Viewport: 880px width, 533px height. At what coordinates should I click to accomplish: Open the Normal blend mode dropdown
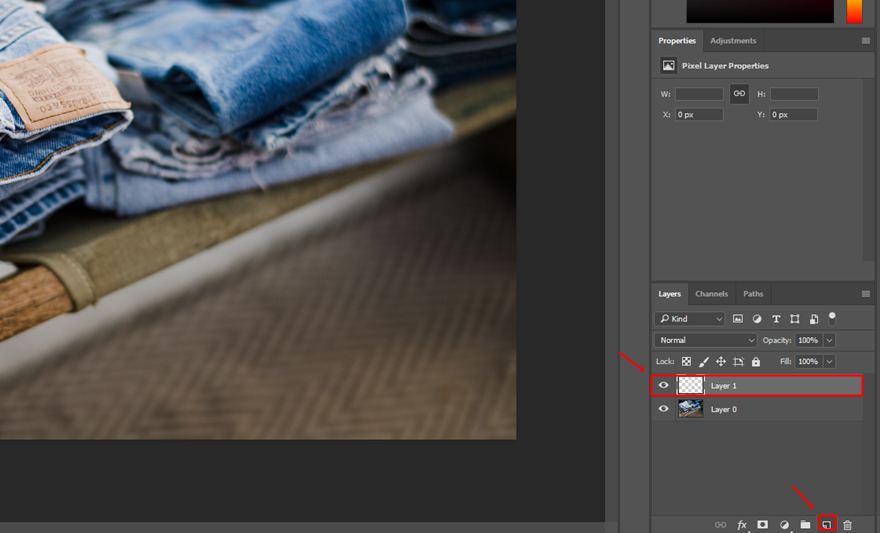point(705,340)
